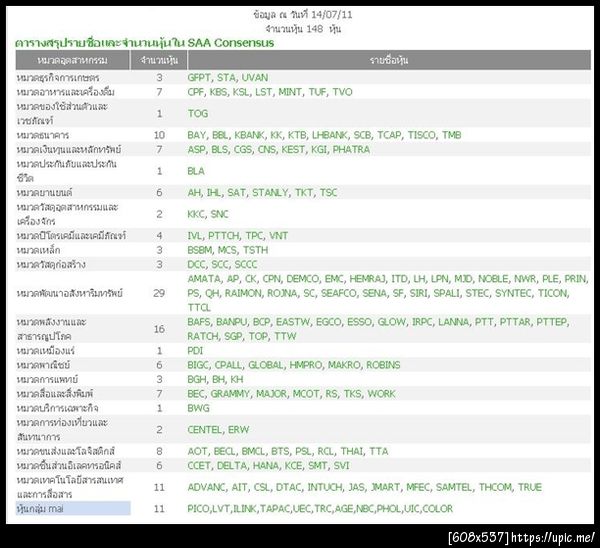The height and width of the screenshot is (548, 600).
Task: Select the MINT ticker
Action: 290,92
